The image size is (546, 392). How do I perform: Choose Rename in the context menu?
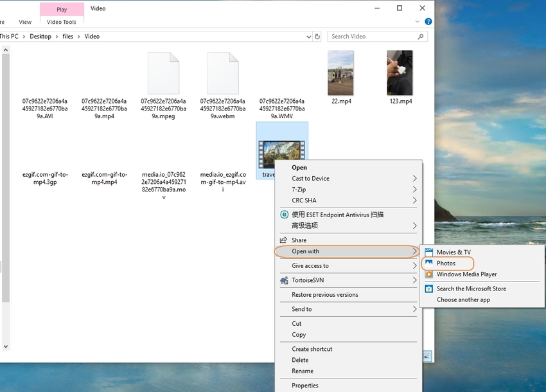(303, 371)
